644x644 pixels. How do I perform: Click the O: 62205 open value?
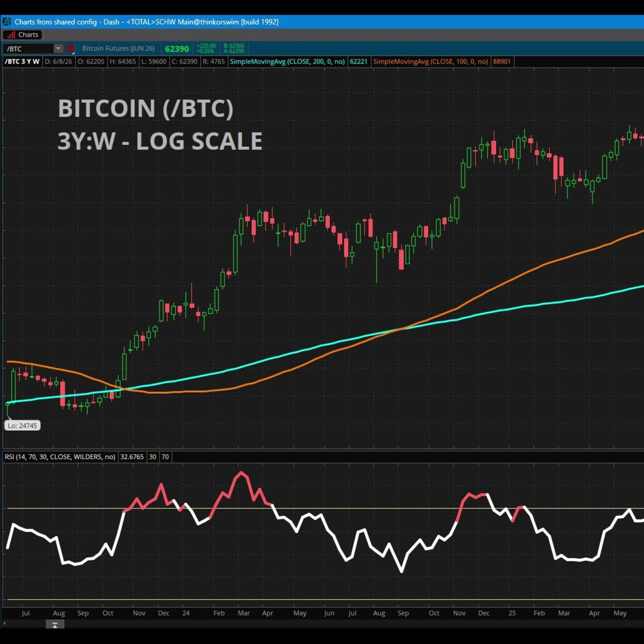91,61
